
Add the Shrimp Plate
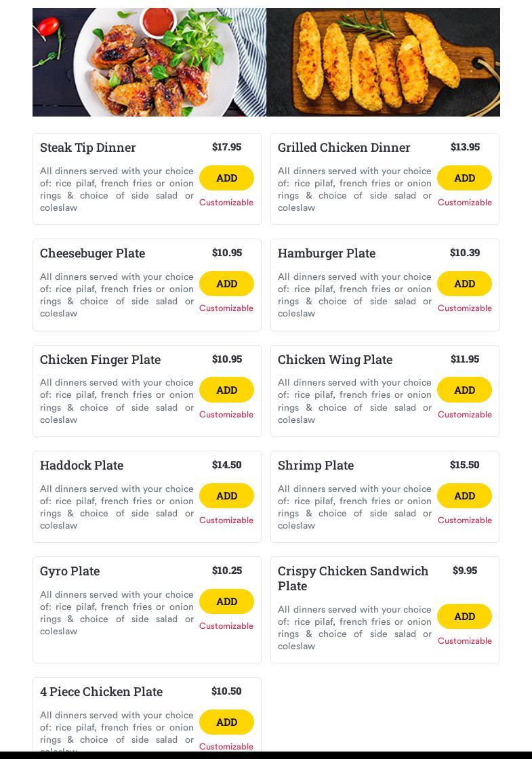tap(464, 495)
